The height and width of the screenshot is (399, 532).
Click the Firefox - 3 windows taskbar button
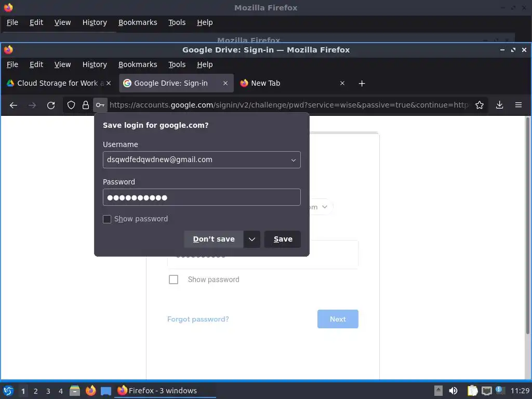click(x=165, y=391)
